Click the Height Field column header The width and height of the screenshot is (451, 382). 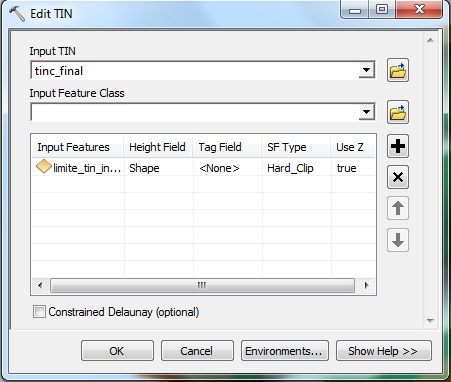(x=158, y=147)
